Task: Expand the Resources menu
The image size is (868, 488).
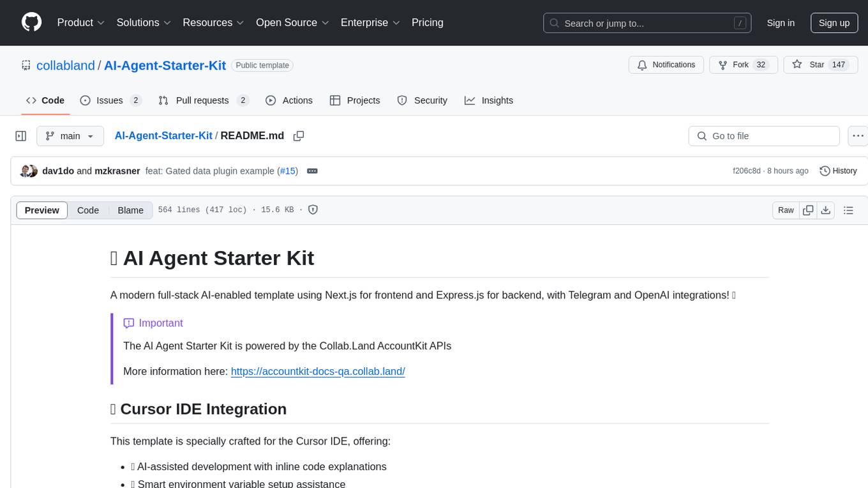Action: click(x=213, y=22)
